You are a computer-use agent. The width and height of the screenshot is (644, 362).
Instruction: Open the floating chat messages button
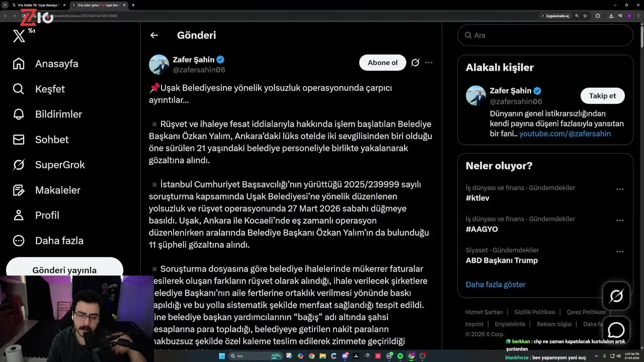pyautogui.click(x=616, y=330)
